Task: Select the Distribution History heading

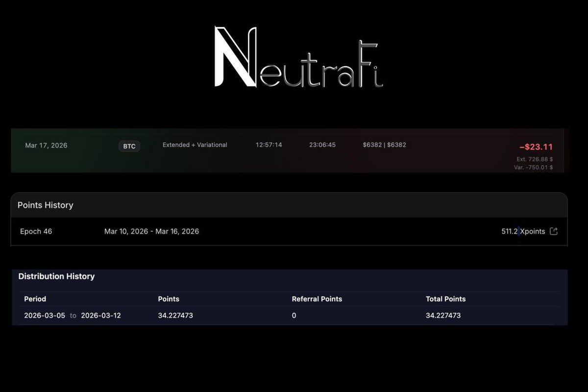Action: 56,276
